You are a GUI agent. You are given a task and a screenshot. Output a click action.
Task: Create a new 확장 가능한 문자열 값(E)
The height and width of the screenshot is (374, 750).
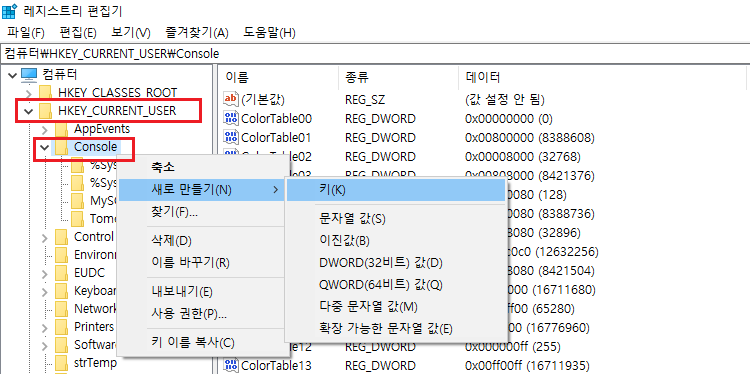coord(396,329)
